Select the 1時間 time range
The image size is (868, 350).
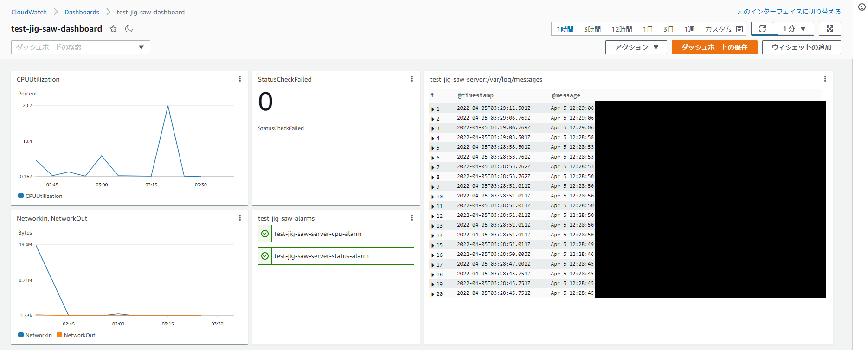pos(565,29)
